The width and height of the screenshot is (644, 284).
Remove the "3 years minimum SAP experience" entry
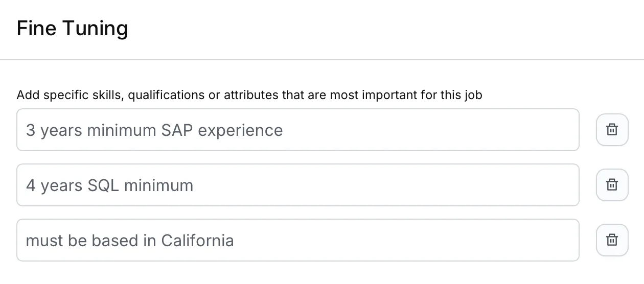[612, 130]
